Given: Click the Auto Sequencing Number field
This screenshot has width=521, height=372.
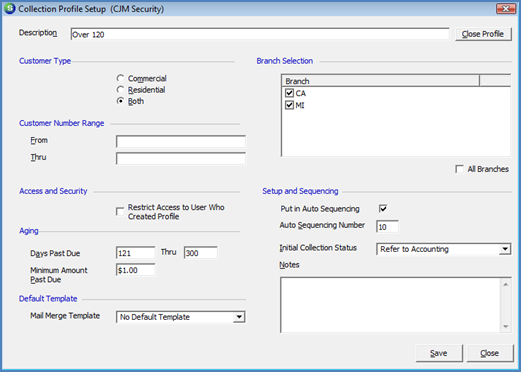Looking at the screenshot, I should point(387,227).
